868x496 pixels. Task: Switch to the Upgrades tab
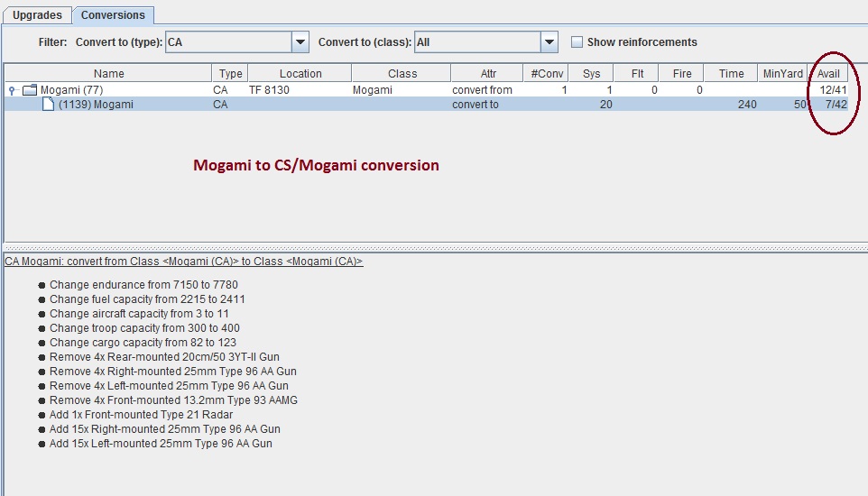tap(37, 15)
